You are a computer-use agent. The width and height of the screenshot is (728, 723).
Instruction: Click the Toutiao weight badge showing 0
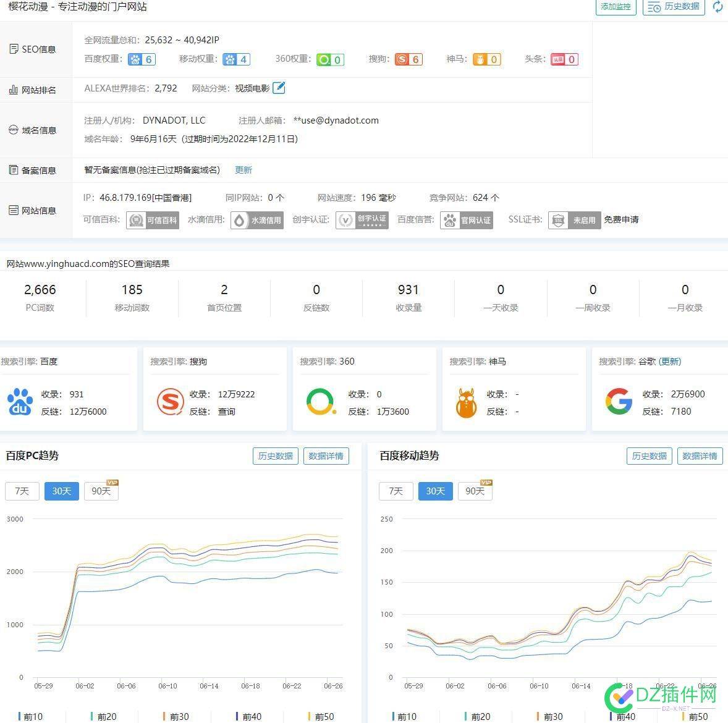[564, 59]
